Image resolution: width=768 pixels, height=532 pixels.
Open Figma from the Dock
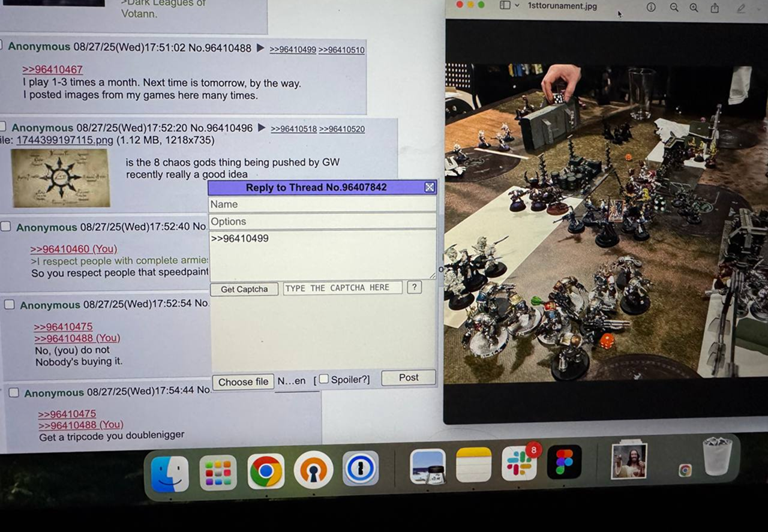[564, 462]
